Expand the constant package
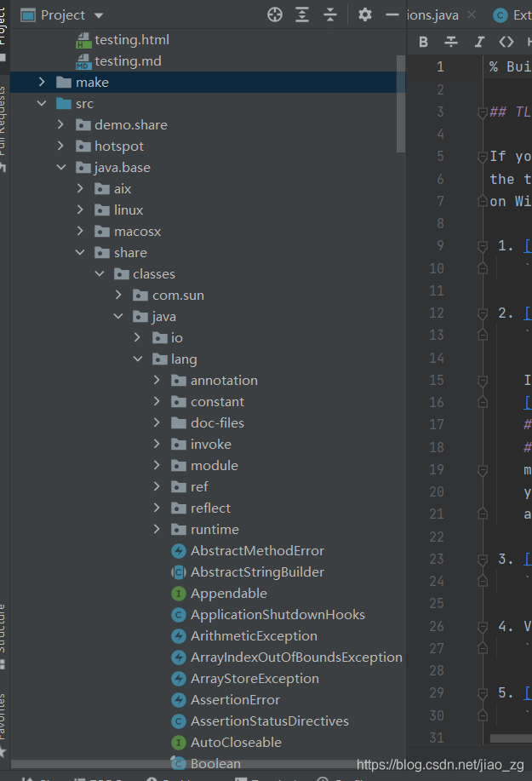The width and height of the screenshot is (532, 781). (x=157, y=401)
